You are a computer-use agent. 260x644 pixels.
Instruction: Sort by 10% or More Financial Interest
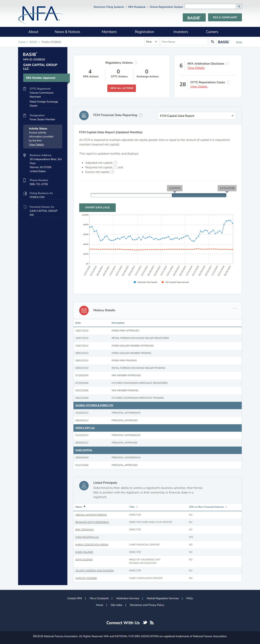(x=208, y=507)
